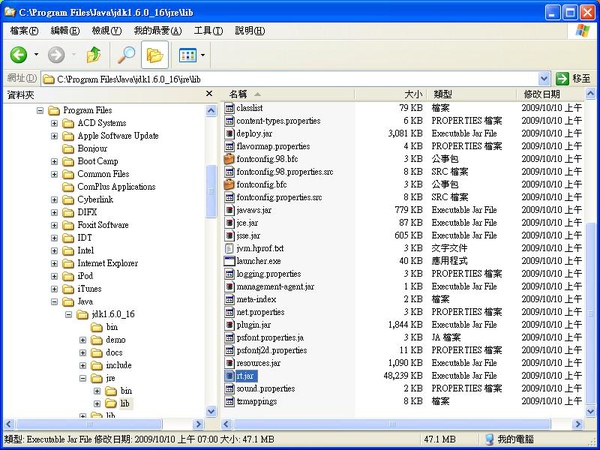Select the iTunes folder in tree
This screenshot has width=600, height=450.
tap(89, 289)
